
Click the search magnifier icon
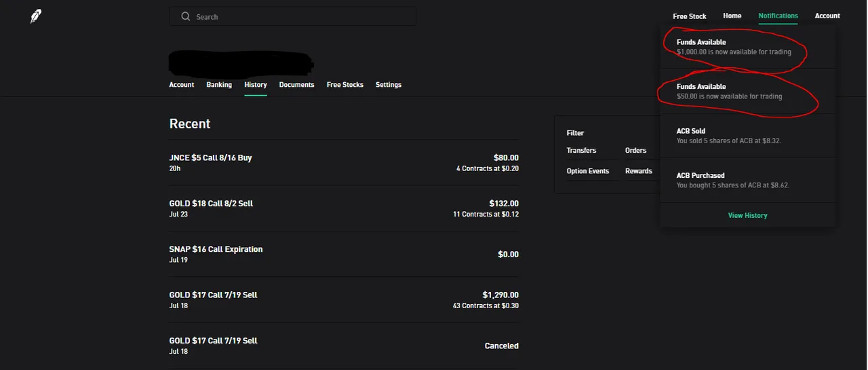186,16
